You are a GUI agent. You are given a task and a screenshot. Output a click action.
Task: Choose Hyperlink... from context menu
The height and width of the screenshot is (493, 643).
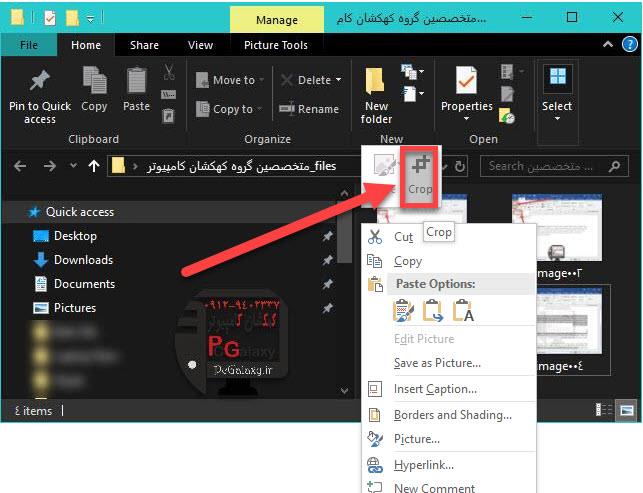point(449,465)
